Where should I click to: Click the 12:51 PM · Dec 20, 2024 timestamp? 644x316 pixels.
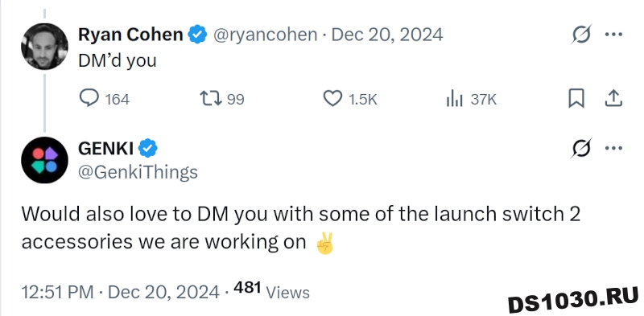(x=120, y=292)
